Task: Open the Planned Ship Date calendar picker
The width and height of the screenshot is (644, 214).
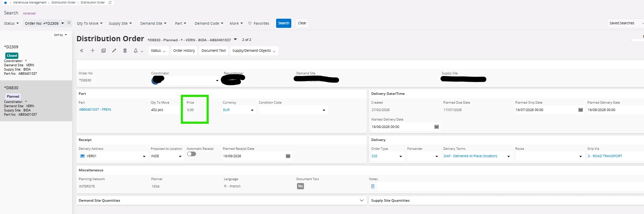Action: 580,110
